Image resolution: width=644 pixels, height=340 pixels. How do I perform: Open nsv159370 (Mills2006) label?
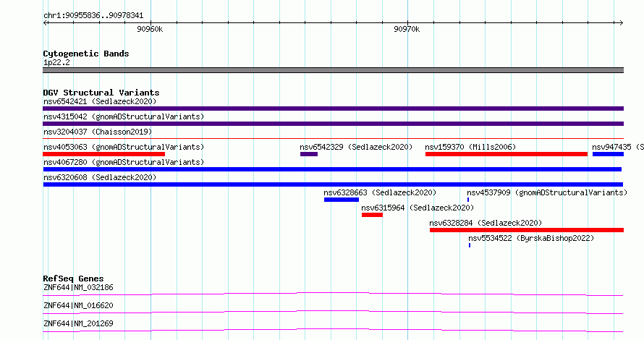click(470, 147)
